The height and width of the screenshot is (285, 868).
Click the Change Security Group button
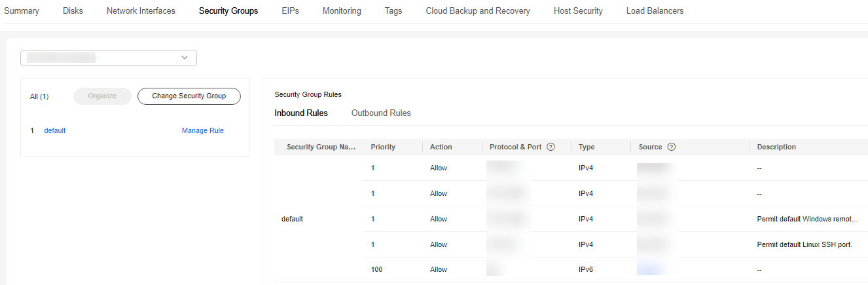(x=189, y=96)
